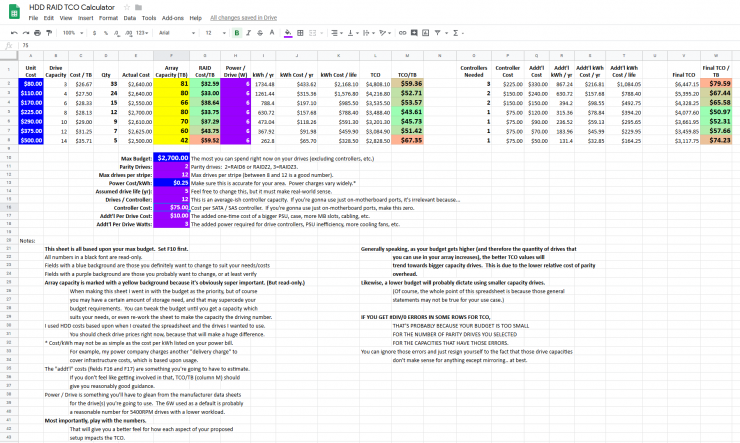Viewport: 740px width, 443px height.
Task: Increase decimal places
Action: point(128,33)
